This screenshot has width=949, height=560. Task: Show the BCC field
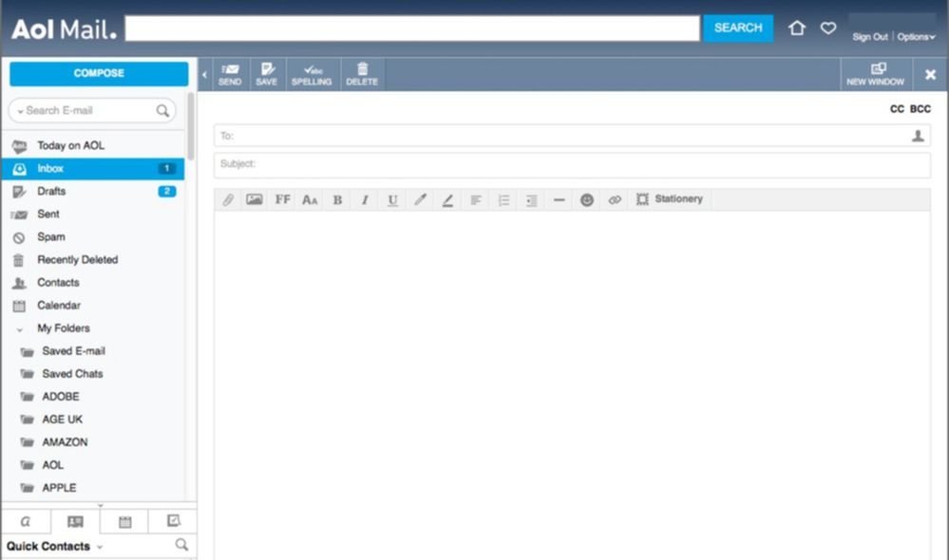[x=920, y=109]
